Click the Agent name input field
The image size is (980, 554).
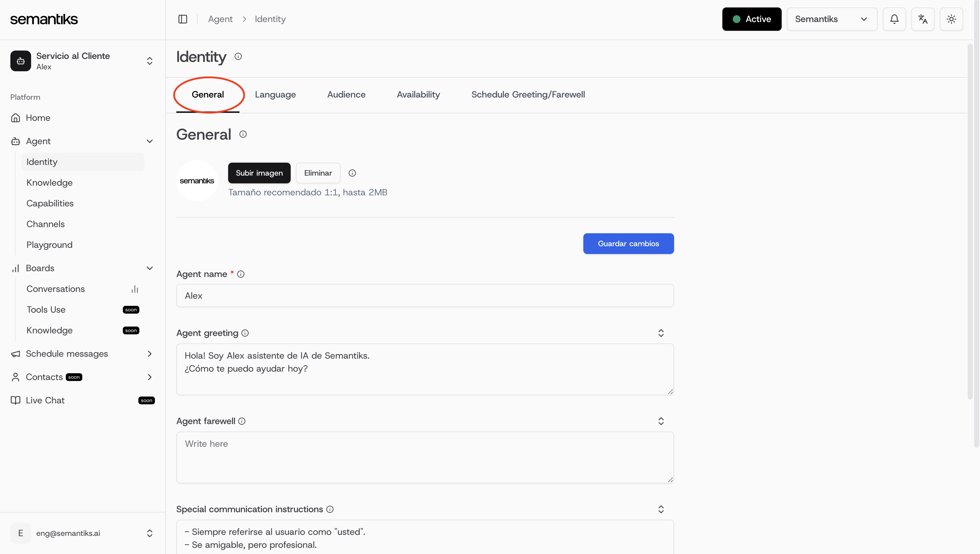[x=425, y=296]
